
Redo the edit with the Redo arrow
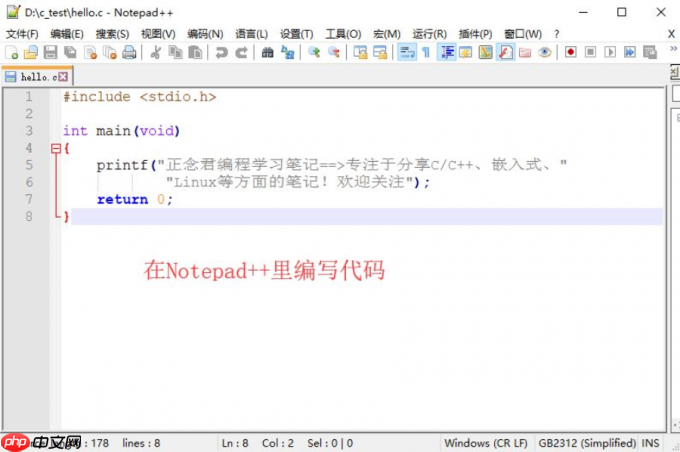(242, 52)
